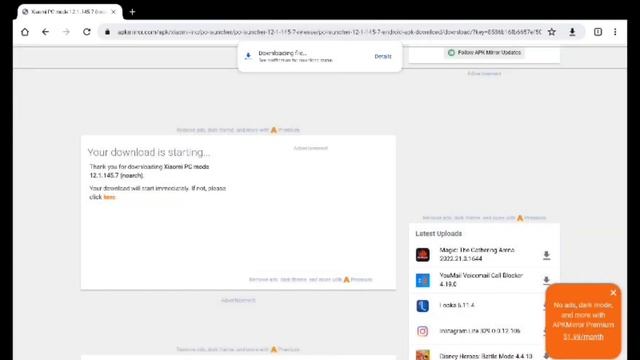Open YouMail app icon in Latest Uploads
Image resolution: width=640 pixels, height=360 pixels.
422,280
